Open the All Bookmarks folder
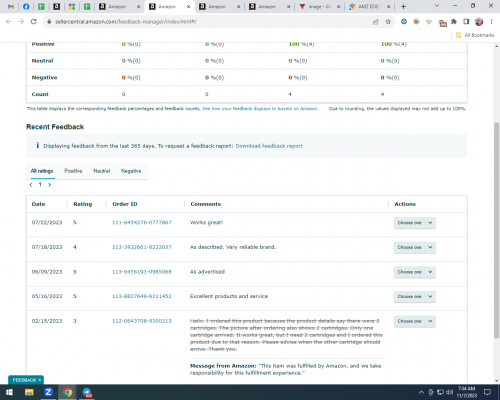The image size is (500, 400). (475, 35)
